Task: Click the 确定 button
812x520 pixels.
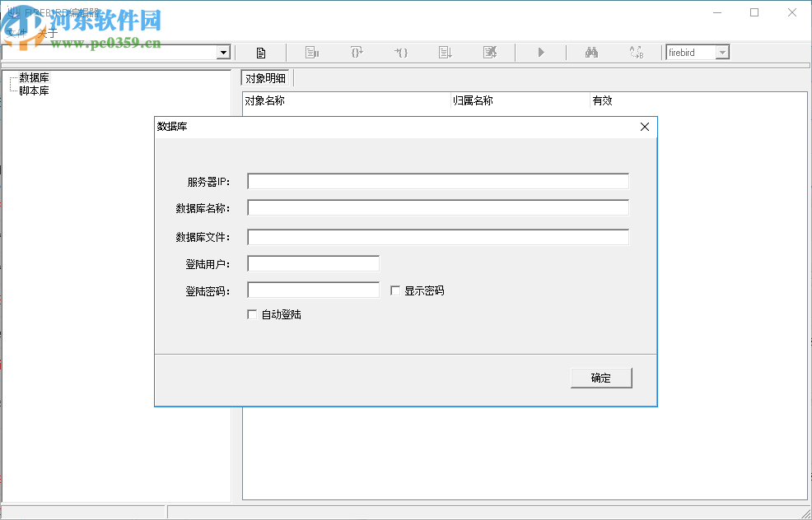Action: [601, 378]
